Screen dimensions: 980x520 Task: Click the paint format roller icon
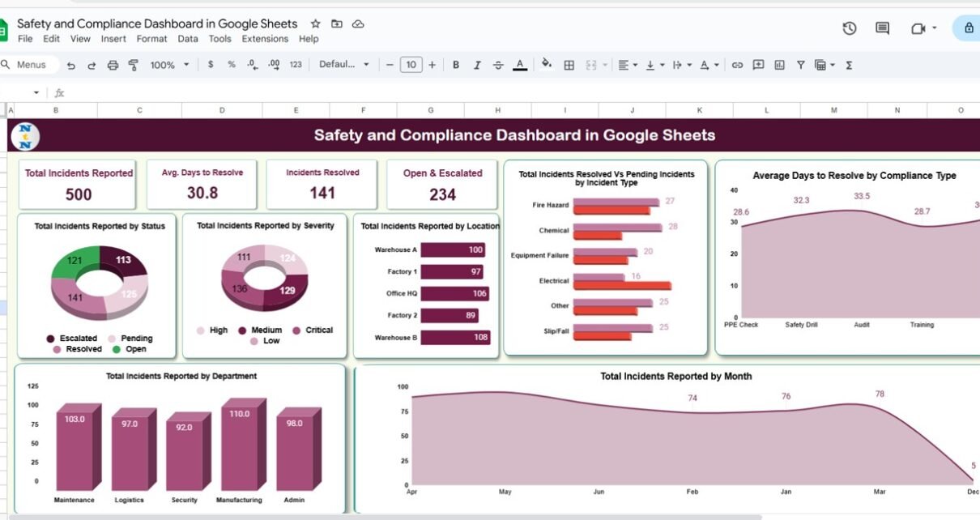point(131,65)
